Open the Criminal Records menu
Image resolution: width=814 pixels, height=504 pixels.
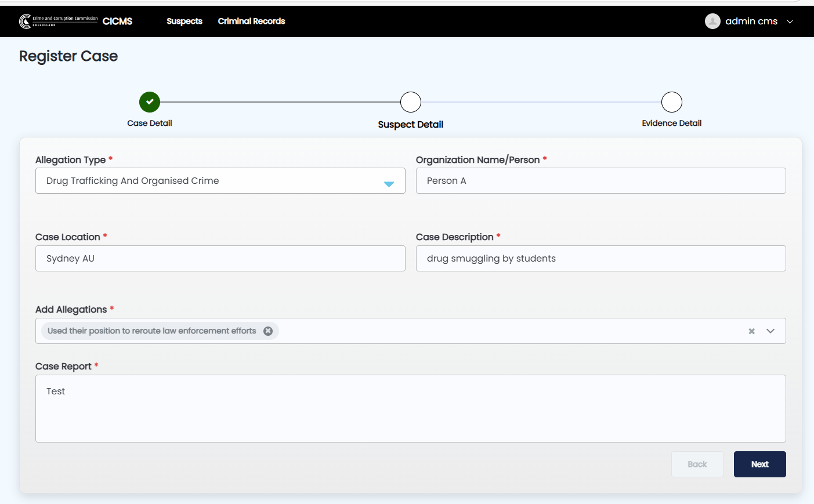pos(251,21)
